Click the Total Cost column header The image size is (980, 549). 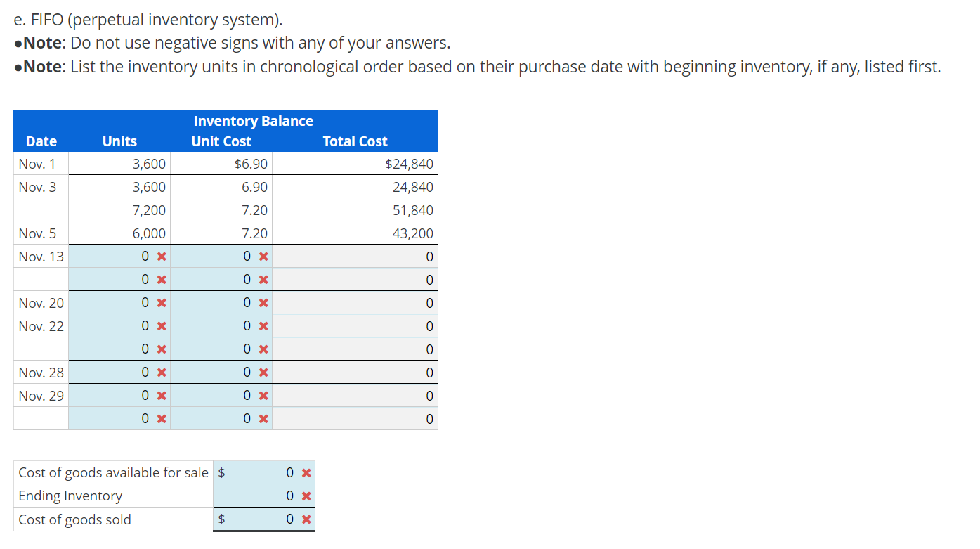[x=355, y=141]
